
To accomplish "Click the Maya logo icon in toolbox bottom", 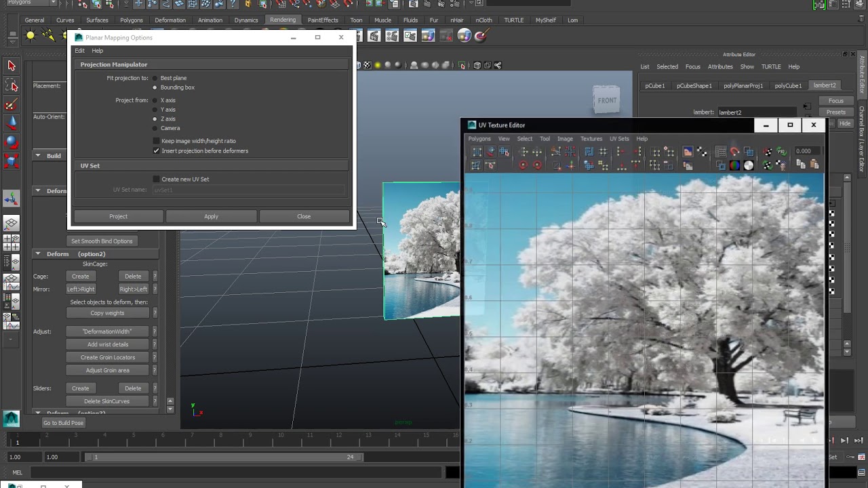I will tap(12, 419).
